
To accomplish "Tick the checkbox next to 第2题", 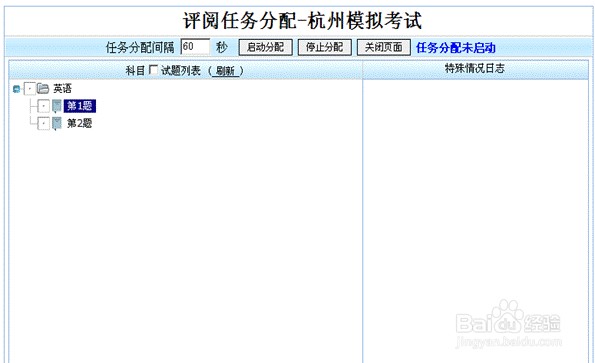I will (44, 123).
